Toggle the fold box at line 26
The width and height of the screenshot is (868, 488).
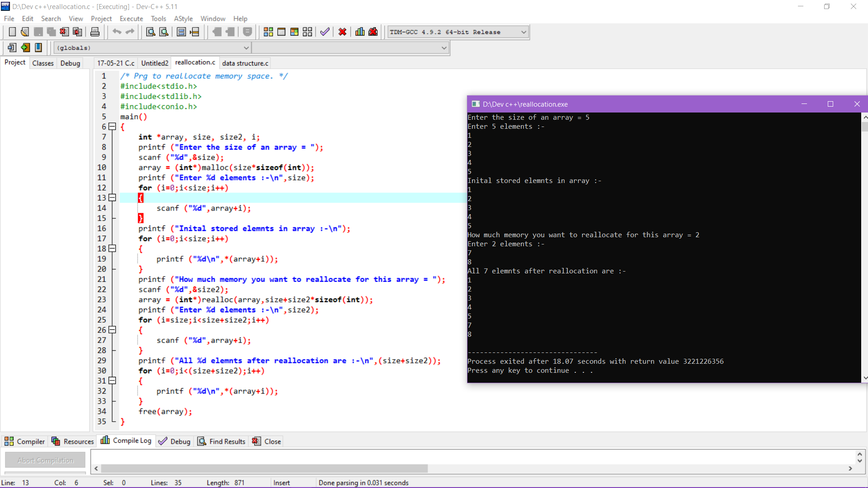click(112, 330)
